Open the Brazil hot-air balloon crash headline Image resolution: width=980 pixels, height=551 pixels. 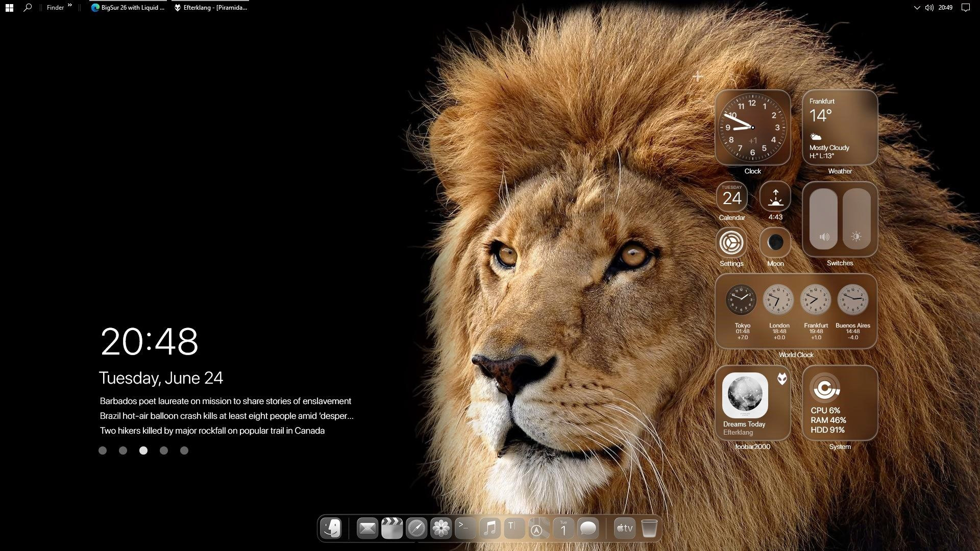pos(227,416)
